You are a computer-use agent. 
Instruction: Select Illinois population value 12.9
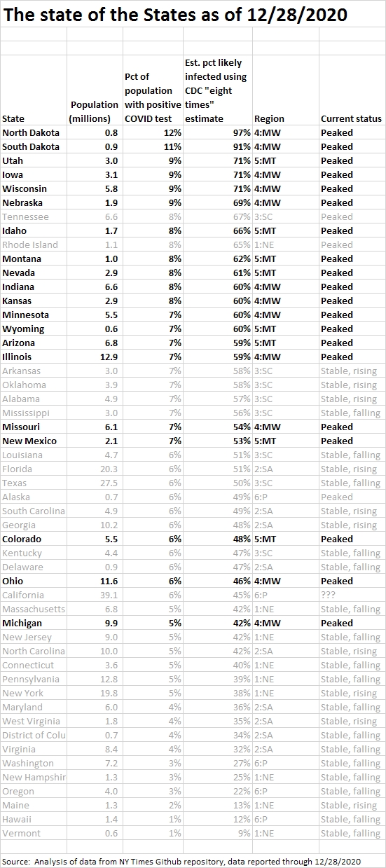click(x=95, y=357)
